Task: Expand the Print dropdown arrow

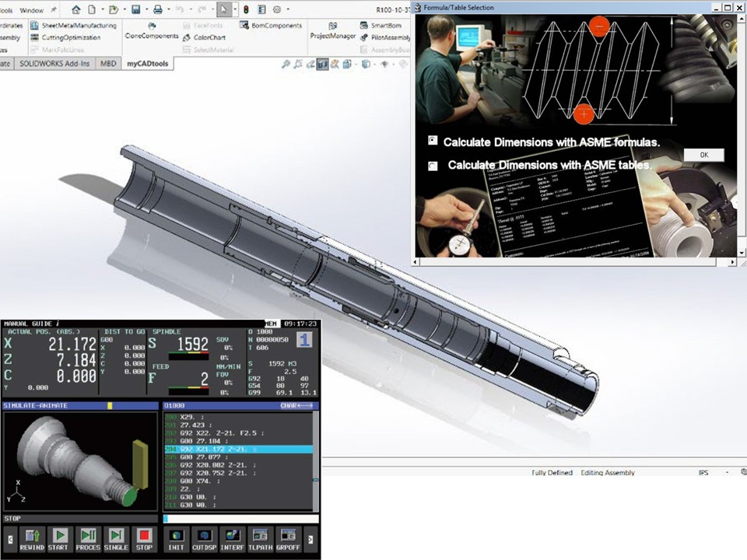Action: click(x=168, y=9)
